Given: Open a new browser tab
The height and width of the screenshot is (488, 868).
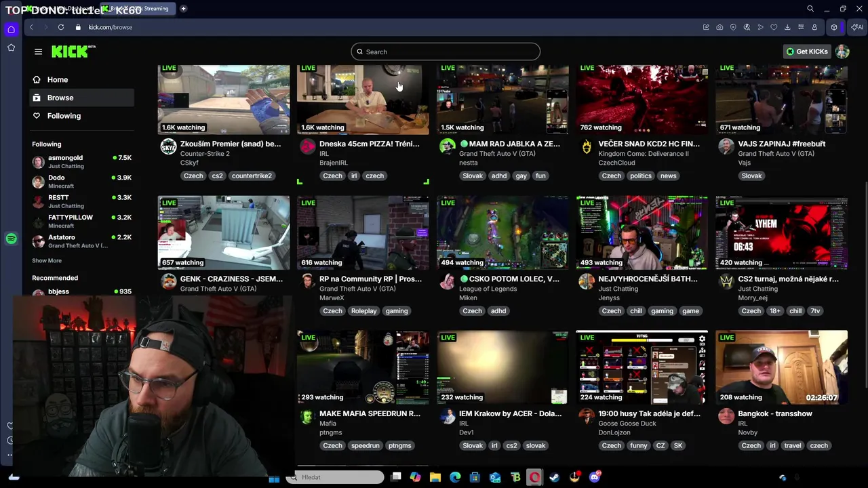Looking at the screenshot, I should click(183, 9).
